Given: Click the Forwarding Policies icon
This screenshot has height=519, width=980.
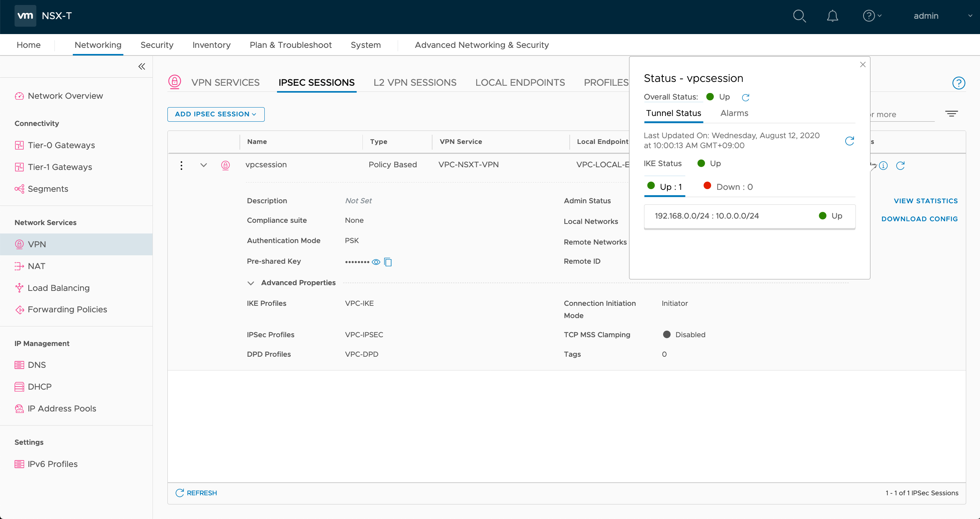Looking at the screenshot, I should click(19, 310).
